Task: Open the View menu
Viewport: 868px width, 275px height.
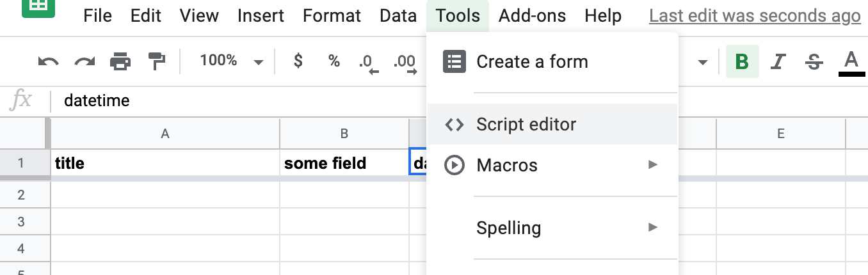Action: (x=199, y=15)
